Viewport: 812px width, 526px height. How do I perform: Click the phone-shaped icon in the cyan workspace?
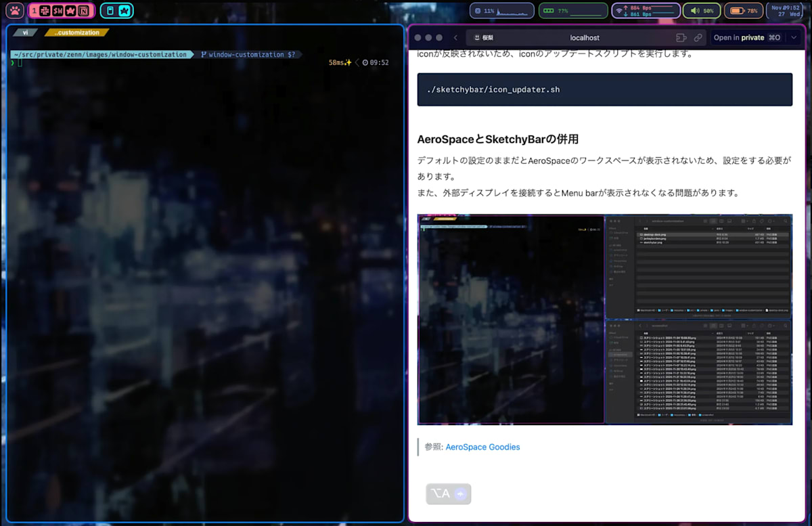click(110, 11)
